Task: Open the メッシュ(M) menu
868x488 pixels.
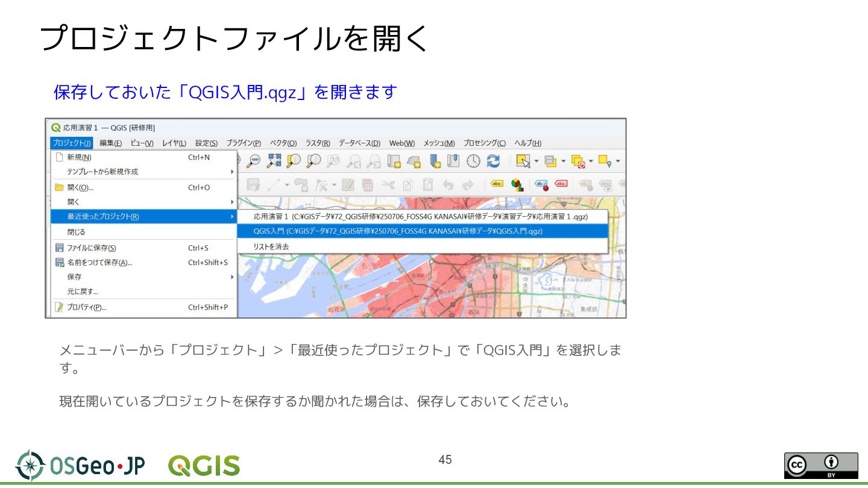Action: [439, 143]
